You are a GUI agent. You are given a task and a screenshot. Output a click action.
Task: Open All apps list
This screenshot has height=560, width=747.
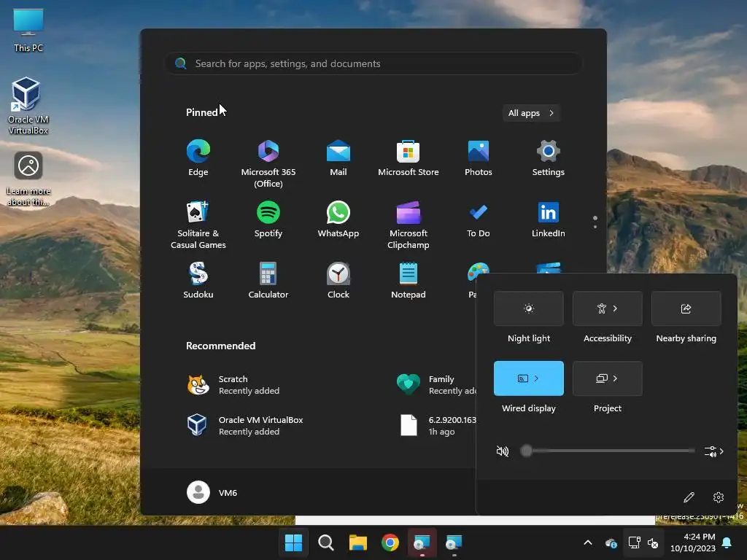(x=531, y=113)
